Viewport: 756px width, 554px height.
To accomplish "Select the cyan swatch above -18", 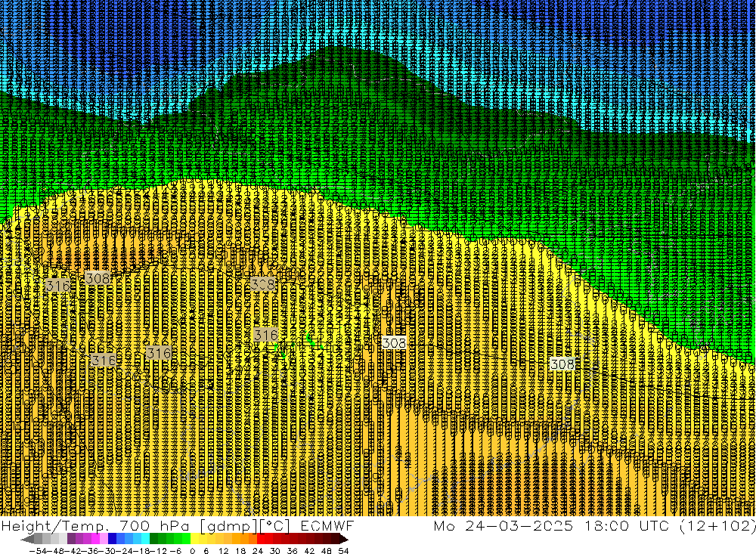I will 145,539.
